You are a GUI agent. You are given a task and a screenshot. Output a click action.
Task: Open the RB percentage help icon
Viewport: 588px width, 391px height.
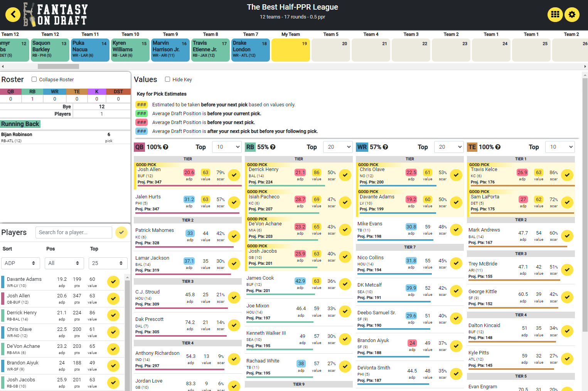(273, 147)
